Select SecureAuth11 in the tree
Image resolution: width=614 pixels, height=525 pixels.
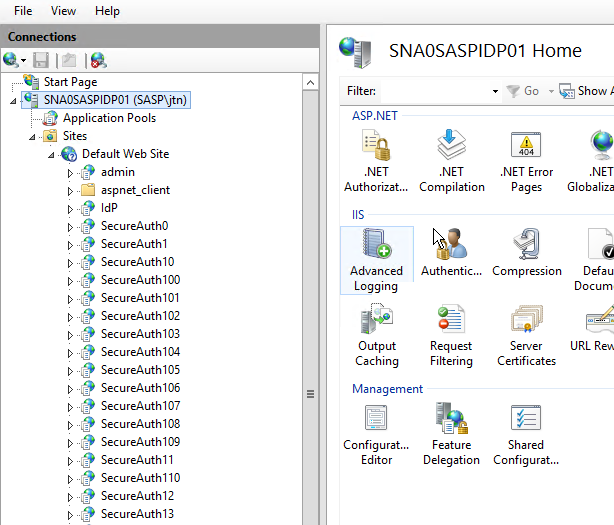pos(137,460)
